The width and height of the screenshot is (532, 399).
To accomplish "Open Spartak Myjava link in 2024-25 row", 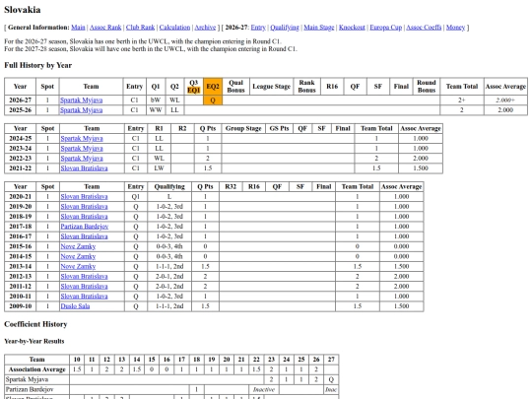I will 82,139.
